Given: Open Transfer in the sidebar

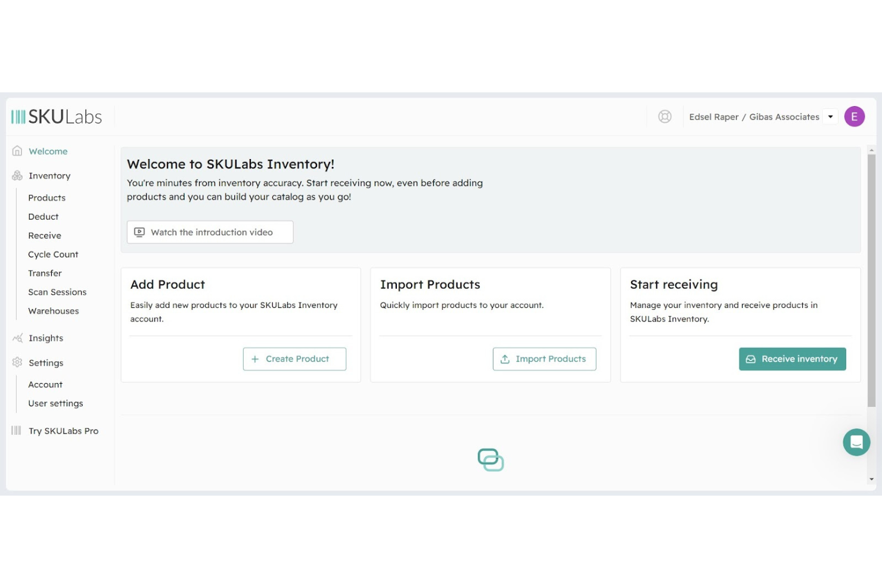Looking at the screenshot, I should click(45, 273).
